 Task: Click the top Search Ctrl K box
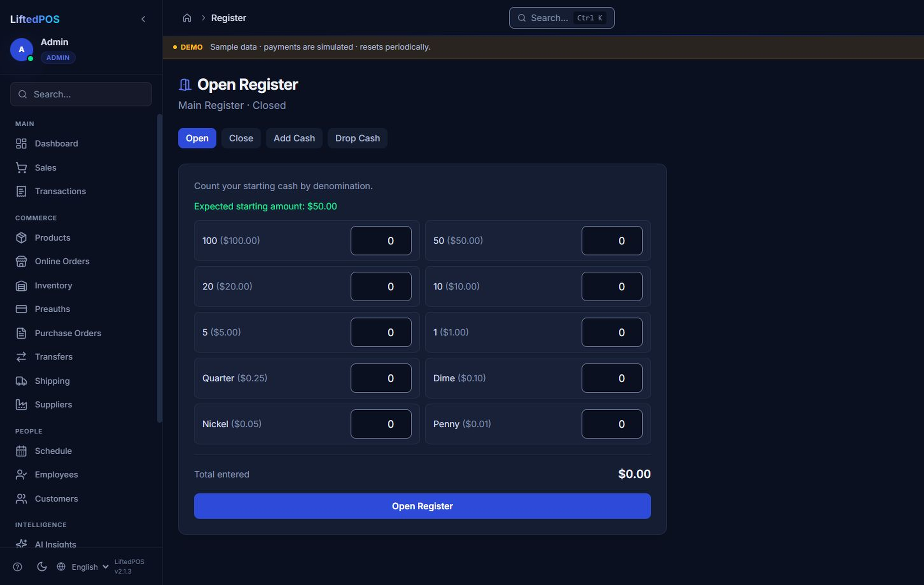coord(562,18)
